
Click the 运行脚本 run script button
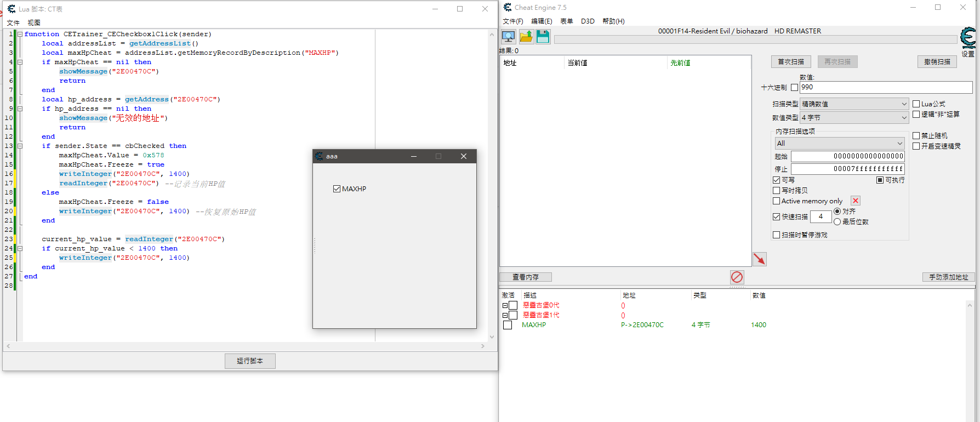click(x=250, y=361)
